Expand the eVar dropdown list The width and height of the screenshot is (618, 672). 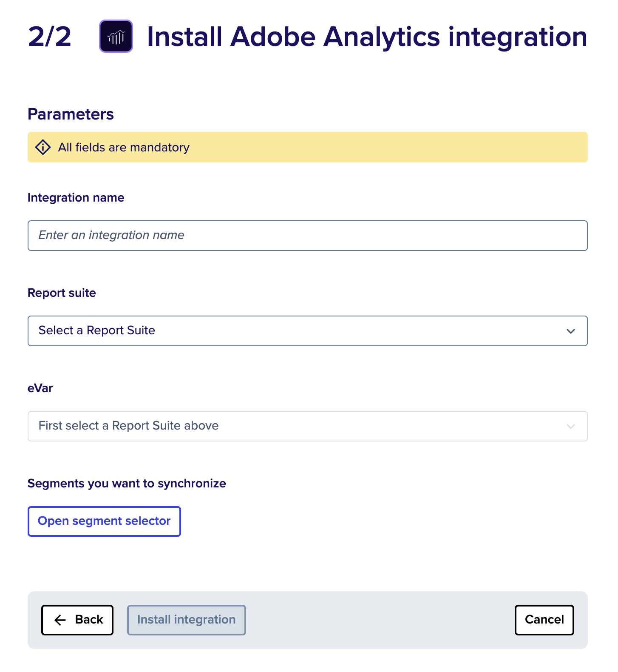tap(308, 426)
